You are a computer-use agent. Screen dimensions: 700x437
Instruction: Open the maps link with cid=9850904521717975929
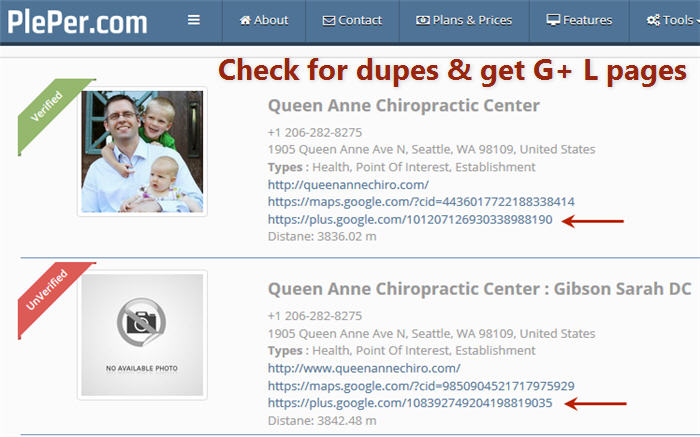pos(421,386)
